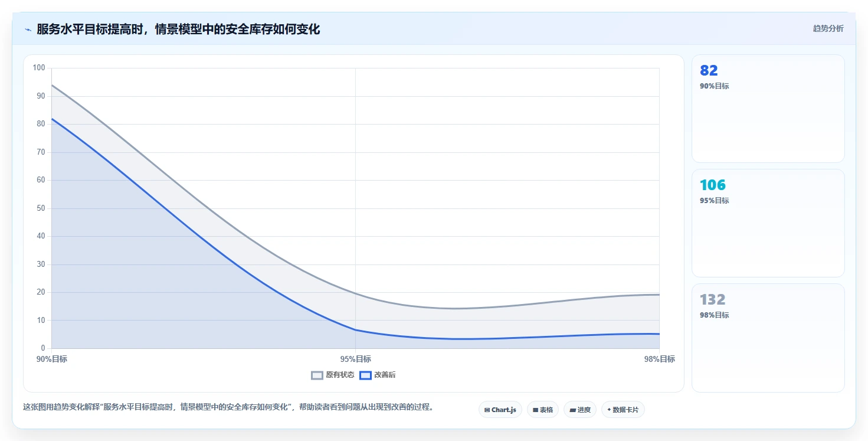Image resolution: width=868 pixels, height=441 pixels.
Task: Click the 趋势分析 label in the header
Action: tap(828, 28)
